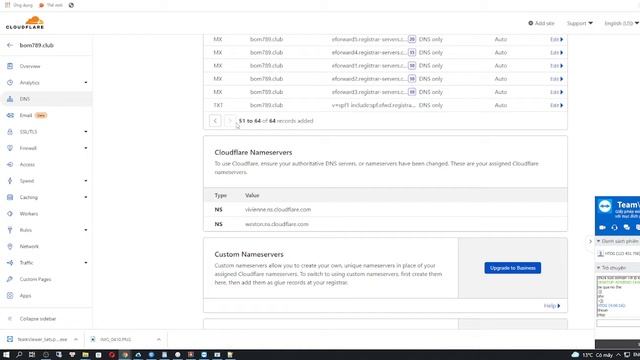Viewport: 640px width, 360px height.
Task: Click TeamViewer panel video camera icon
Action: pos(602,227)
